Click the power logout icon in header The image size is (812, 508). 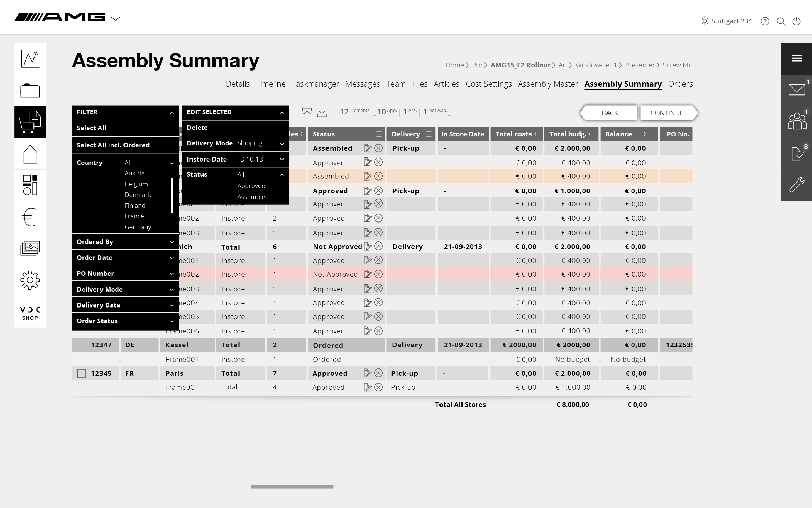(x=797, y=21)
